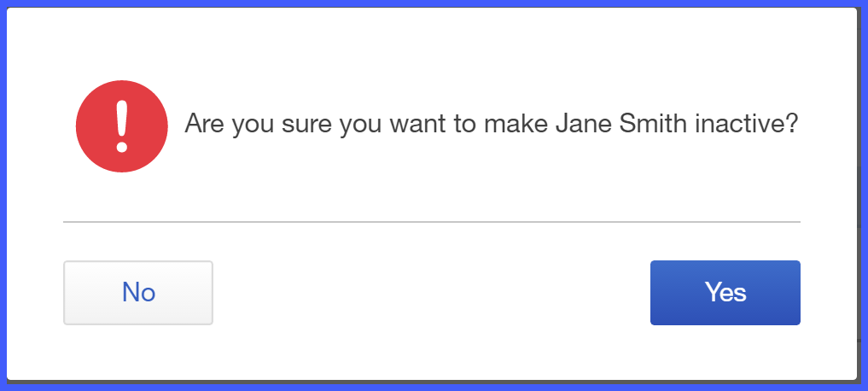Viewport: 868px width, 391px height.
Task: Select the blue Yes button
Action: tap(725, 293)
